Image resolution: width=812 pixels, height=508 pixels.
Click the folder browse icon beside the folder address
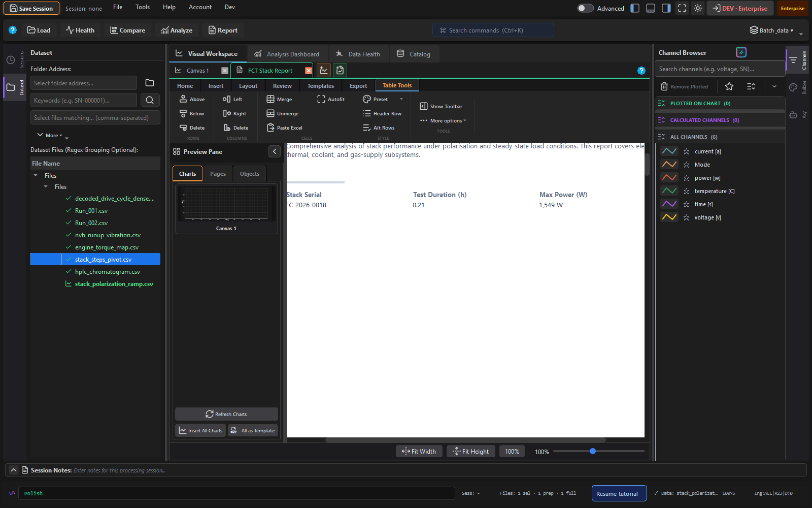click(150, 83)
